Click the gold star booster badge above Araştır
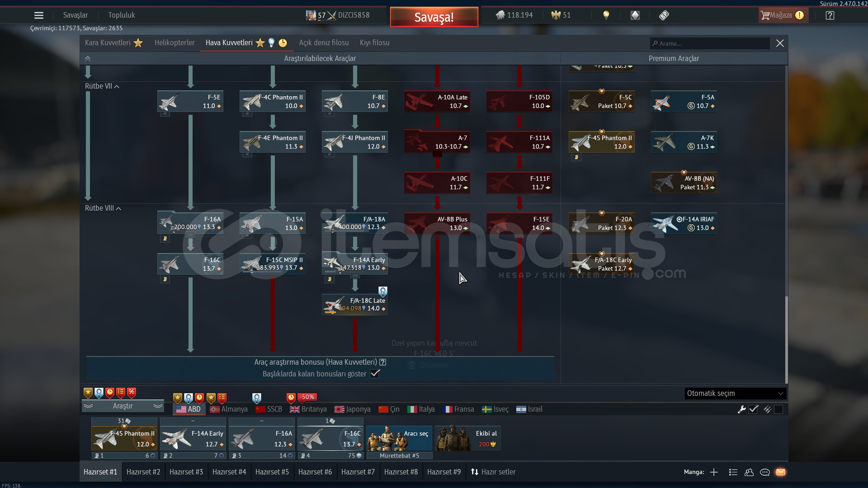Viewport: 868px width, 488px height. pos(88,393)
